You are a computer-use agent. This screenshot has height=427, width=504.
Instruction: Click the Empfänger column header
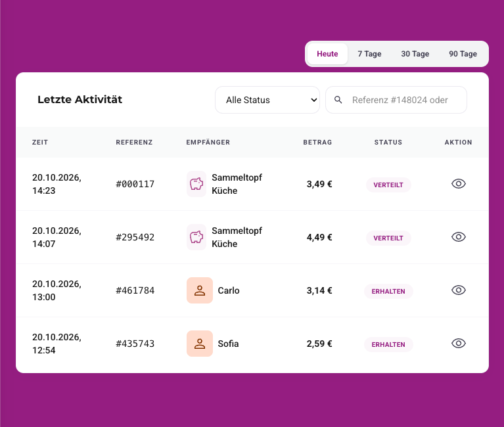[x=208, y=143]
